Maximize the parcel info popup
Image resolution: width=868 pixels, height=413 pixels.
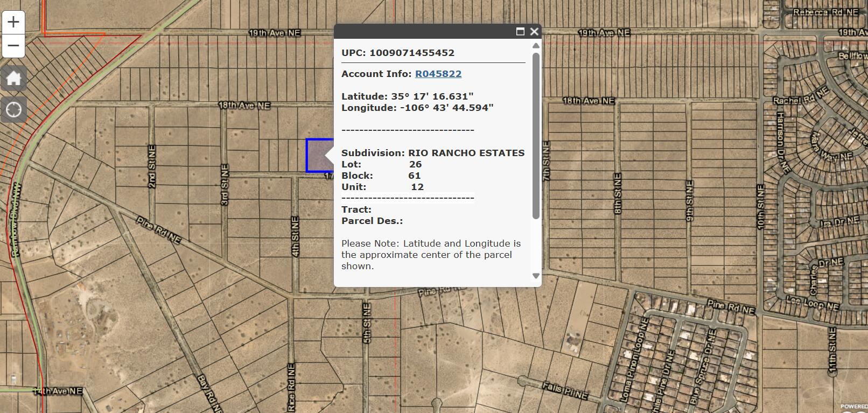coord(520,32)
